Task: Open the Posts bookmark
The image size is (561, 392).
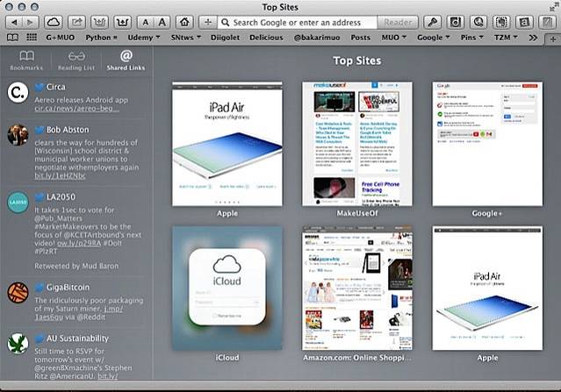Action: coord(360,38)
